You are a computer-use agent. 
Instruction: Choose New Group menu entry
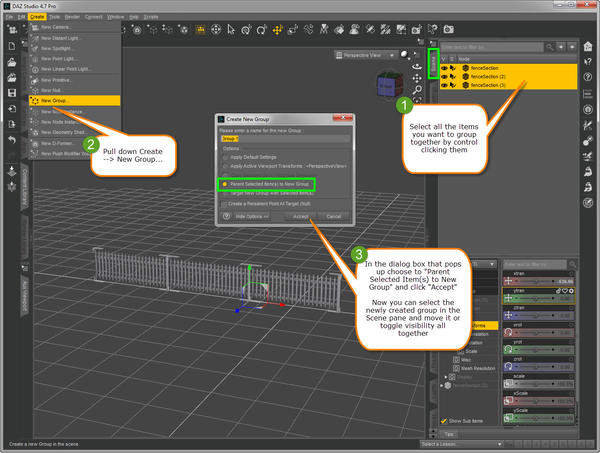pyautogui.click(x=75, y=101)
